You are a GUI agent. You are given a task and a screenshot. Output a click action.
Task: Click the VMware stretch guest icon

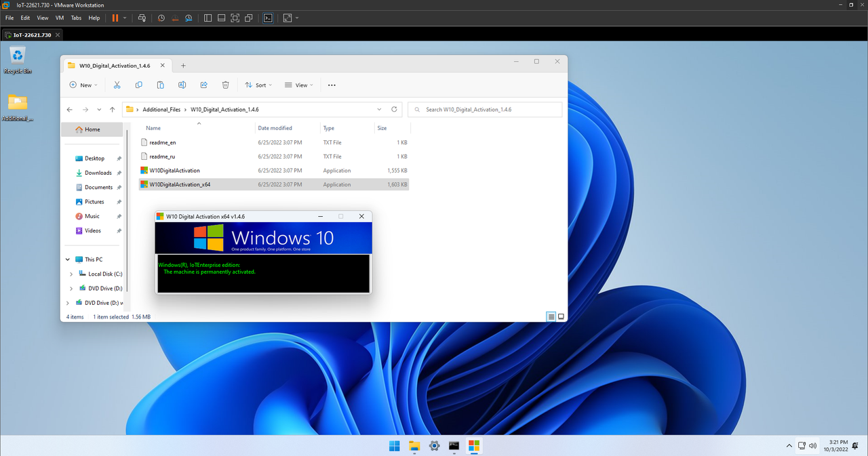pyautogui.click(x=287, y=18)
